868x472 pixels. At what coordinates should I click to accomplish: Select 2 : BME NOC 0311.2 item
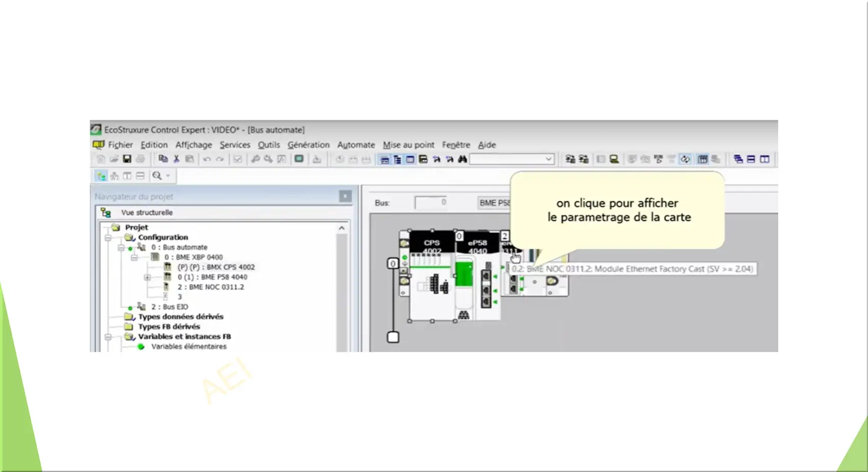211,287
